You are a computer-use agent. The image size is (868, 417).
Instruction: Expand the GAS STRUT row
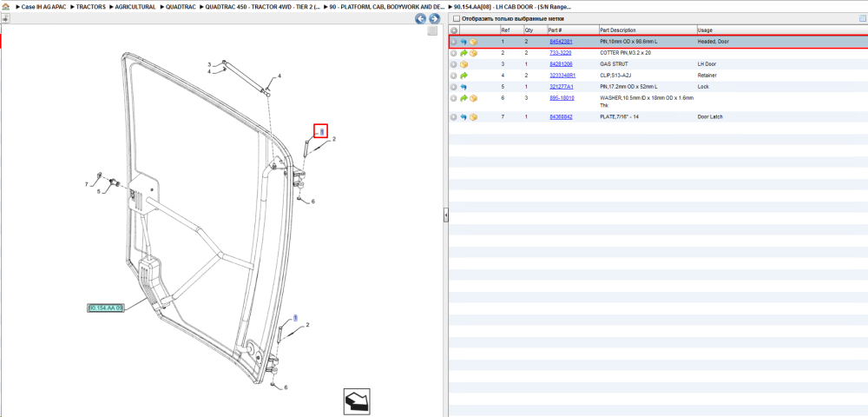click(454, 64)
